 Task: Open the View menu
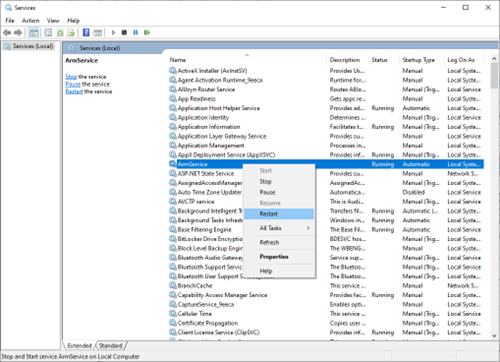tap(53, 21)
